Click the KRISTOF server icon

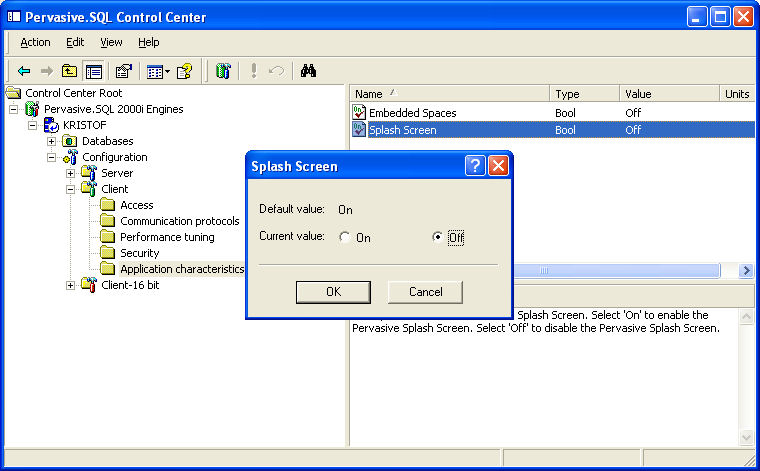(51, 125)
